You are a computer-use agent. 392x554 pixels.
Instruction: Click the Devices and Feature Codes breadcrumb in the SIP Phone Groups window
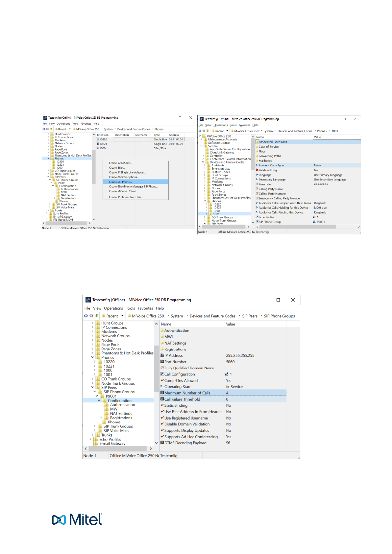(212, 316)
